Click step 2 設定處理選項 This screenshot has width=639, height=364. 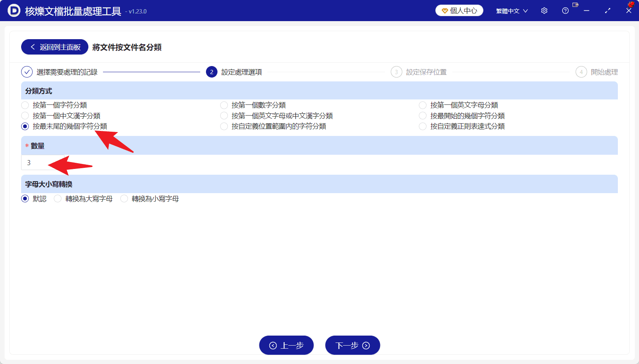pos(234,72)
